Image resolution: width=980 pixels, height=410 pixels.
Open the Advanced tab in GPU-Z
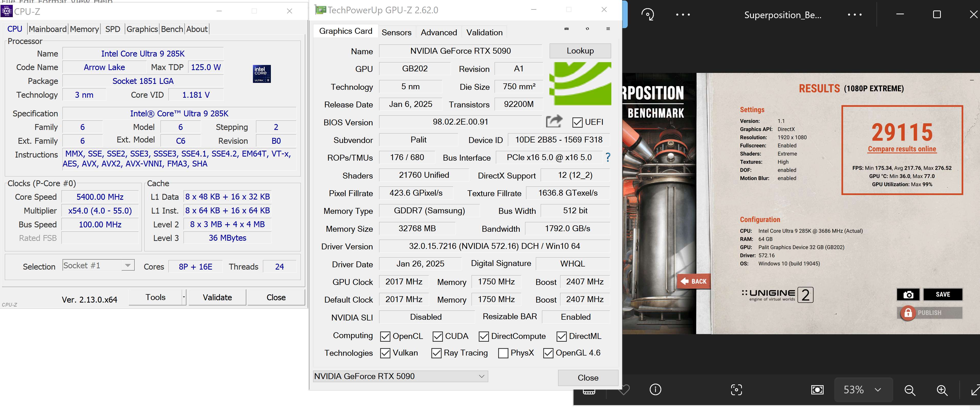click(x=439, y=33)
